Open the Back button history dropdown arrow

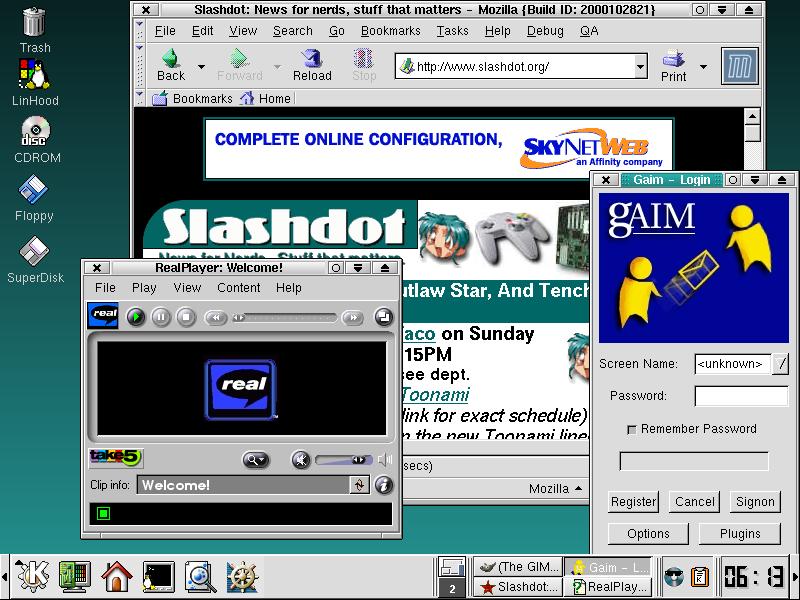tap(201, 67)
